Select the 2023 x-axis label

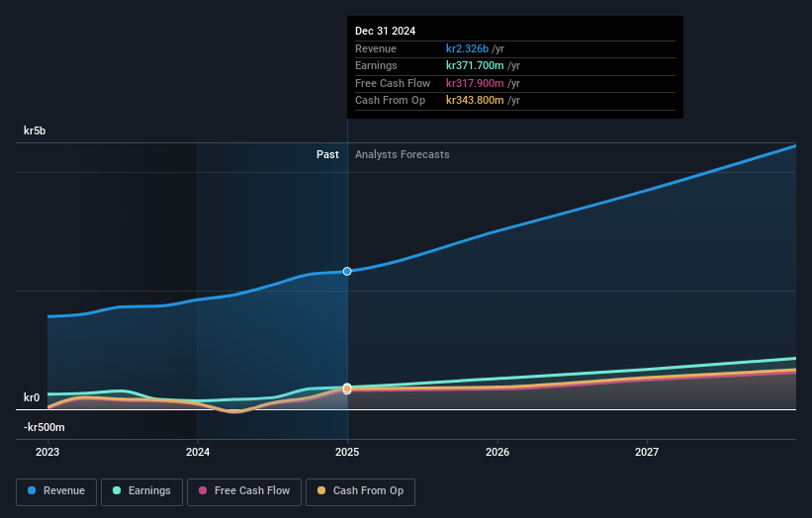coord(47,452)
